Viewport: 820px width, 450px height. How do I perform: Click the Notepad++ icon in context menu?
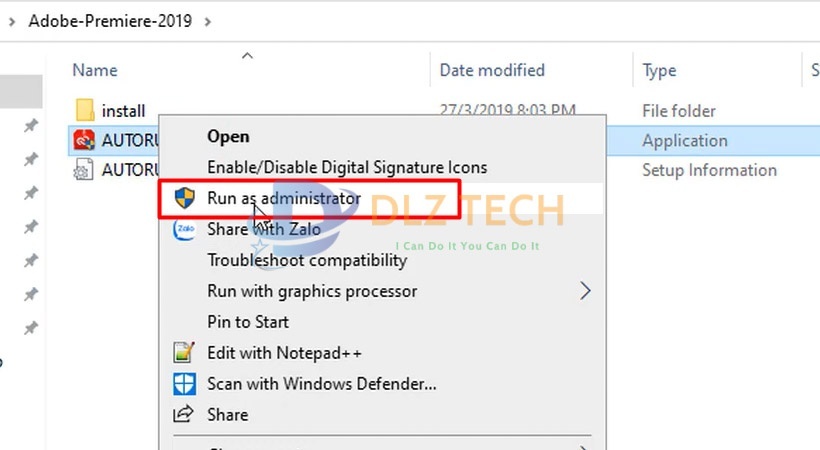tap(184, 353)
